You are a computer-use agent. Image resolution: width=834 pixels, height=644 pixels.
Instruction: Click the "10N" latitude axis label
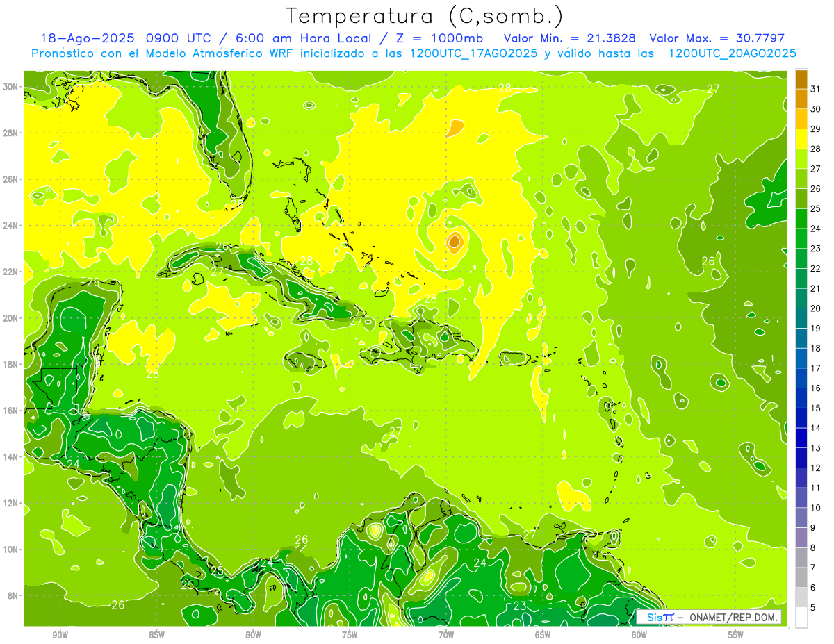[x=12, y=550]
